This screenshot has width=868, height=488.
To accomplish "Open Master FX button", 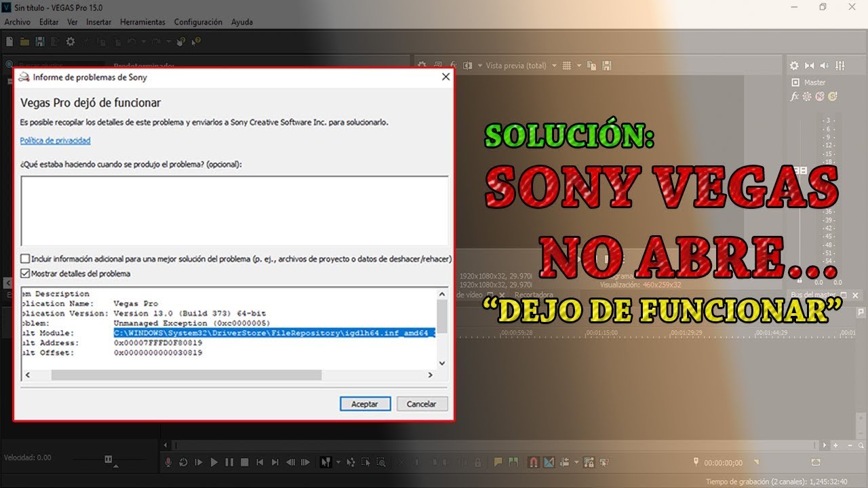I will click(795, 96).
